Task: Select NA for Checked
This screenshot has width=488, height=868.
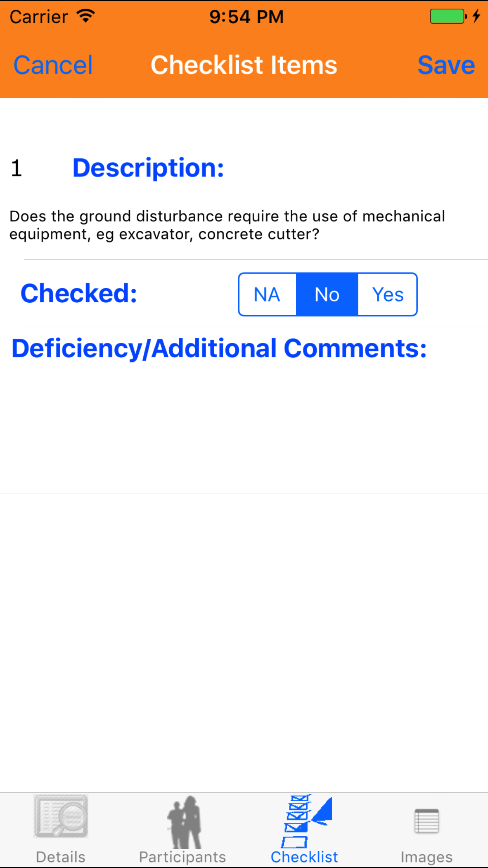Action: [267, 294]
